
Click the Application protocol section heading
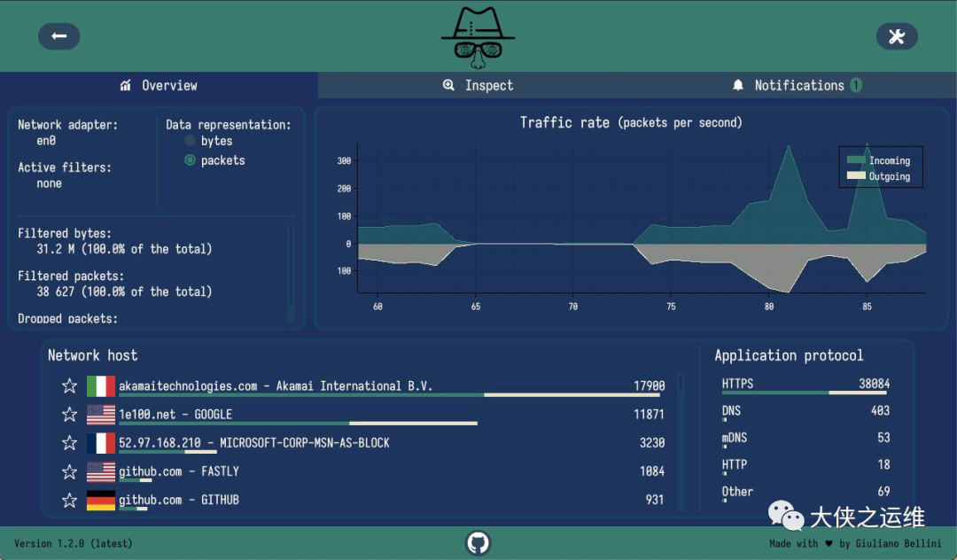tap(789, 355)
